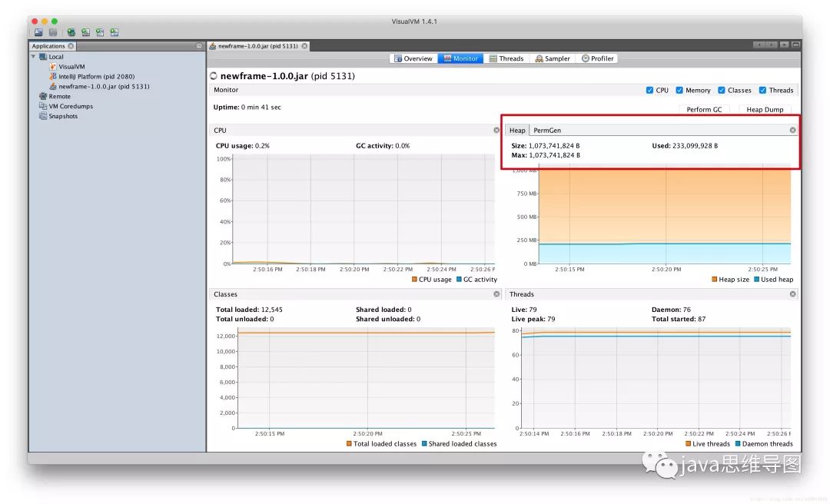Click the Live threads legend swatch
This screenshot has width=830, height=504.
[x=688, y=443]
